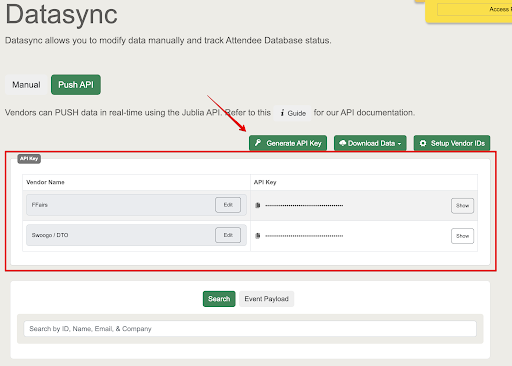Screen dimensions: 512x366
Task: Open the Event Payload tab
Action: 266,299
